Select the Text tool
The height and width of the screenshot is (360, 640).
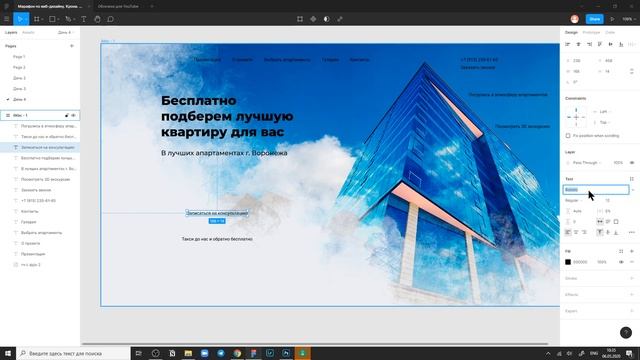point(84,19)
